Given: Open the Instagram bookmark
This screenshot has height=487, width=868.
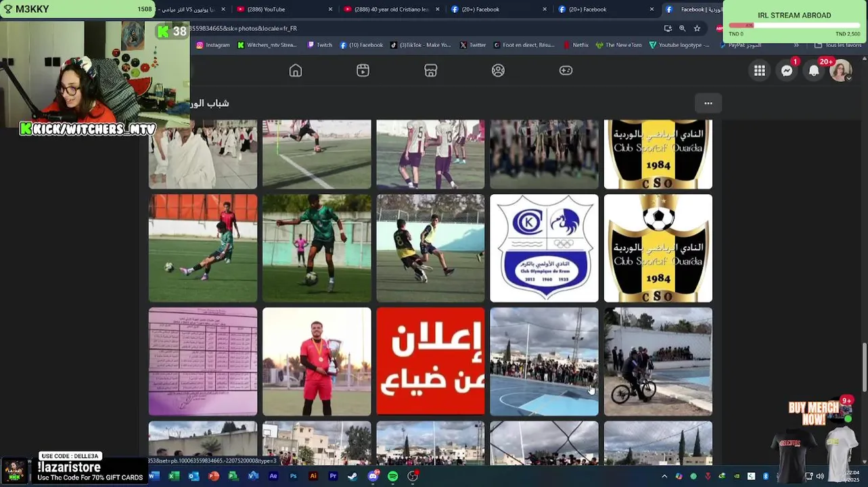Looking at the screenshot, I should tap(213, 45).
